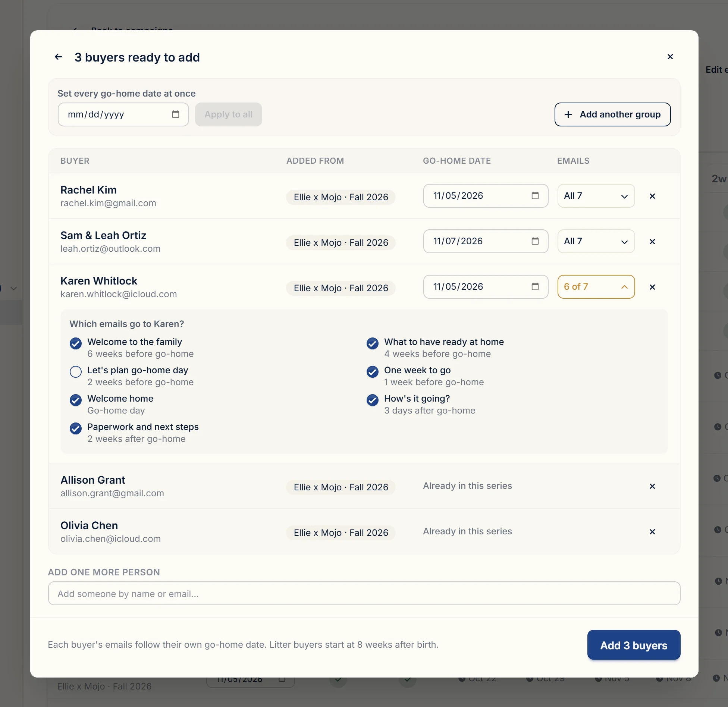Close the add buyers dialog
The image size is (728, 707).
click(x=670, y=57)
